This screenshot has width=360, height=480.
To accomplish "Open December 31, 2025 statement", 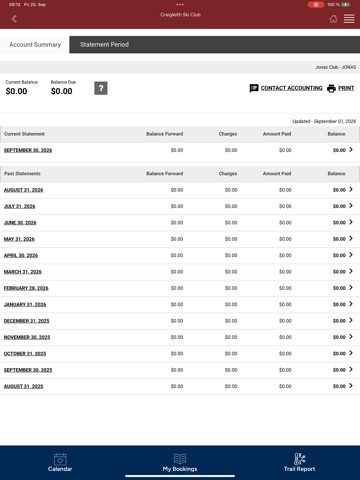I will [x=26, y=321].
